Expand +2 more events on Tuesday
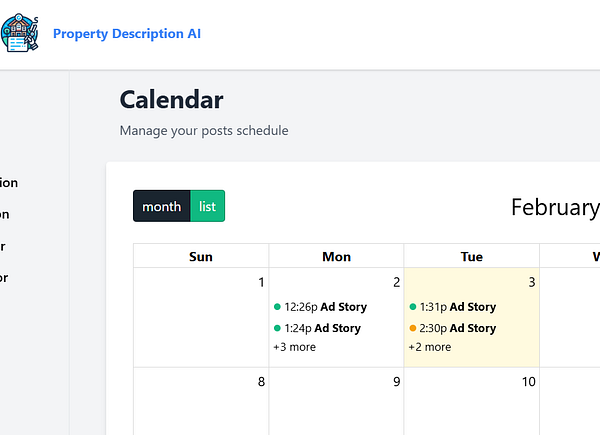The image size is (600, 435). pos(429,347)
